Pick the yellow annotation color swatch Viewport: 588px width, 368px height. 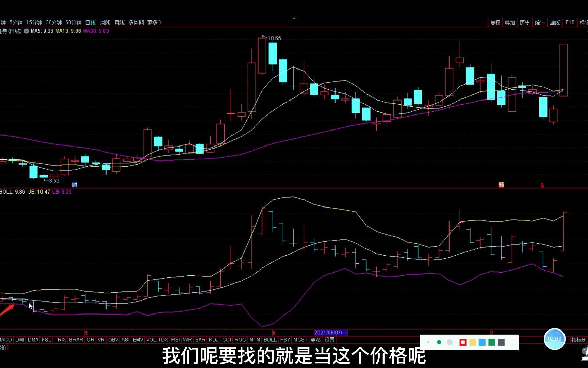[x=472, y=342]
